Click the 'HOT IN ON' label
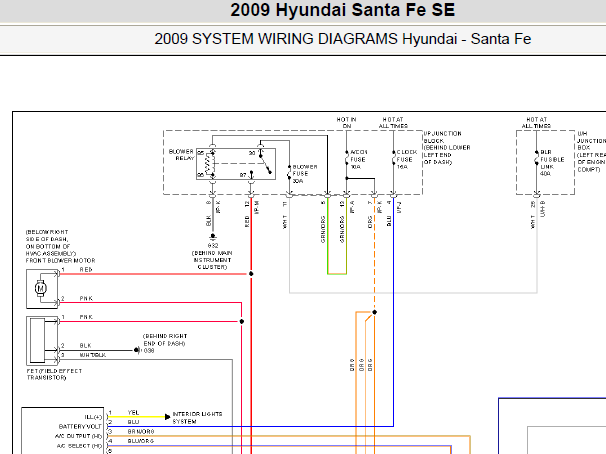Viewport: 606px width, 454px height. 346,123
